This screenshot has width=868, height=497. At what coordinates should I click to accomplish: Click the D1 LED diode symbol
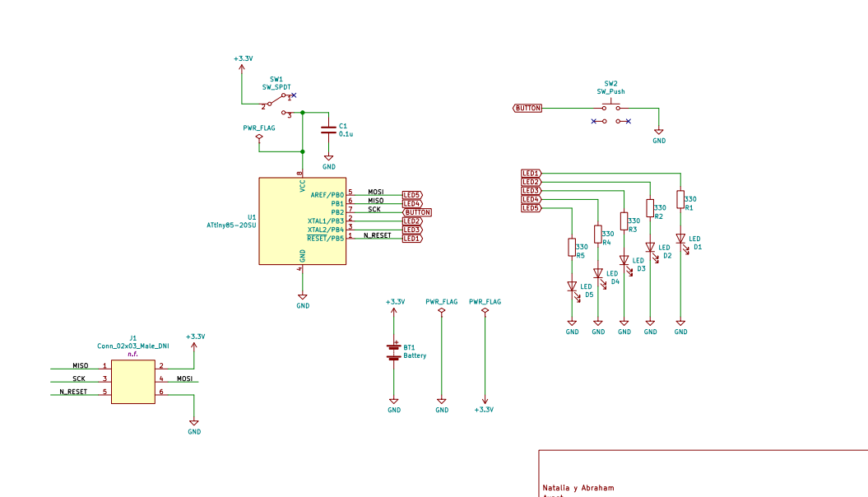[x=682, y=241]
